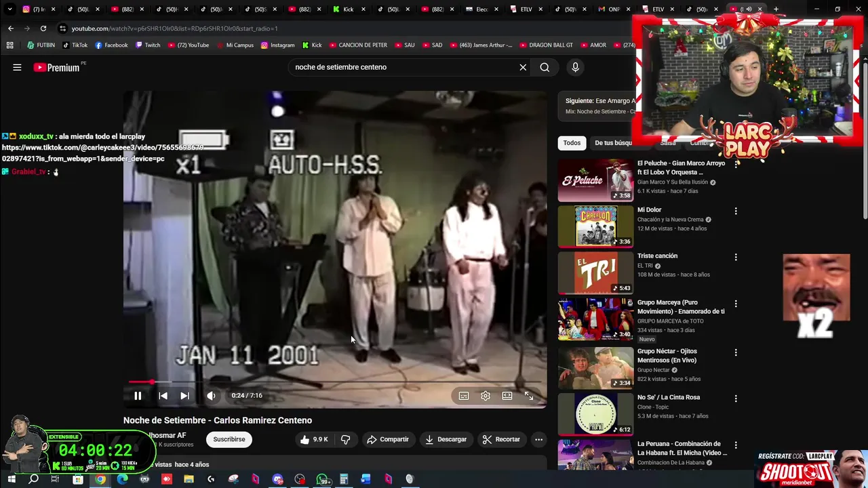Click Recortar clip button
The image size is (868, 488).
[501, 439]
